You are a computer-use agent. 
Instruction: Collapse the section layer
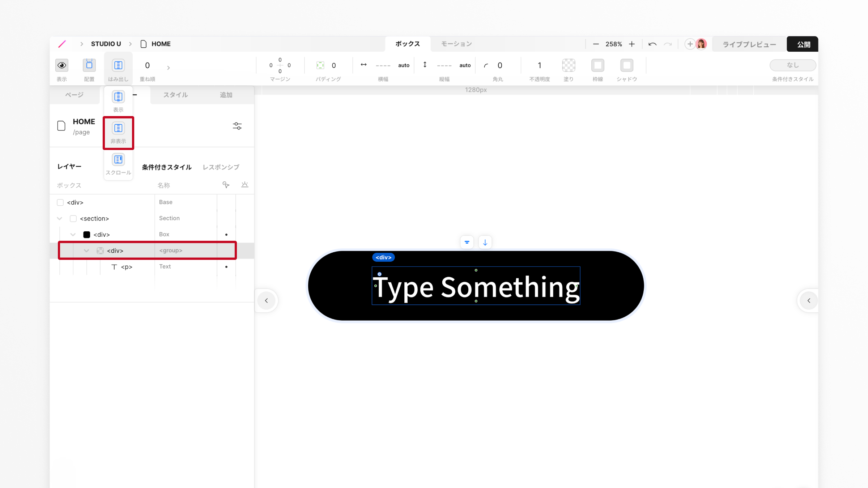point(60,218)
